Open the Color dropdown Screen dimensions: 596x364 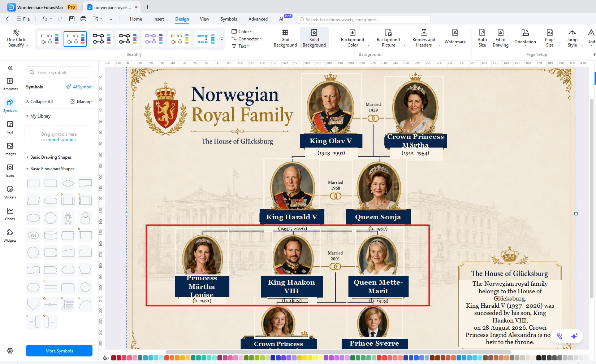pyautogui.click(x=242, y=31)
